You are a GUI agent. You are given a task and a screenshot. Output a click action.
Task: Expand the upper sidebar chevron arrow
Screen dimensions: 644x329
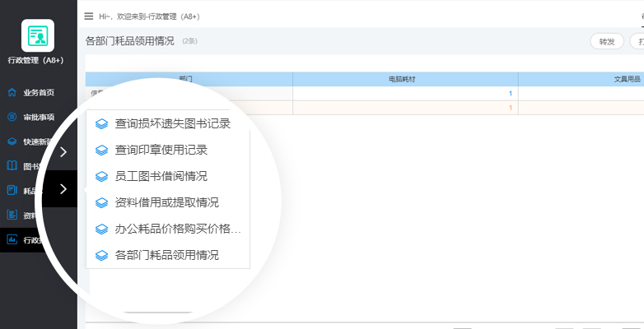coord(63,151)
